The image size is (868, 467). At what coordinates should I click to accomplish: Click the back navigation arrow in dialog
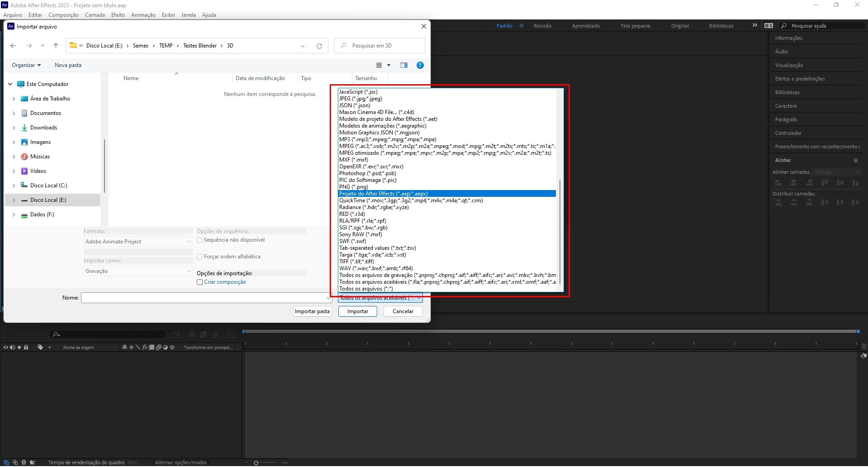point(13,46)
